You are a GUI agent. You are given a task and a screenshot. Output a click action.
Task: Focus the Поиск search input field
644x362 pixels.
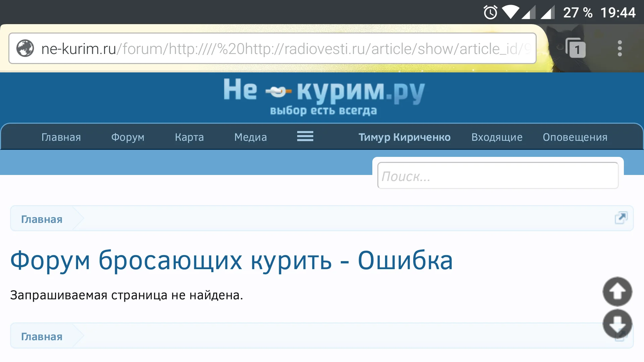pyautogui.click(x=498, y=176)
